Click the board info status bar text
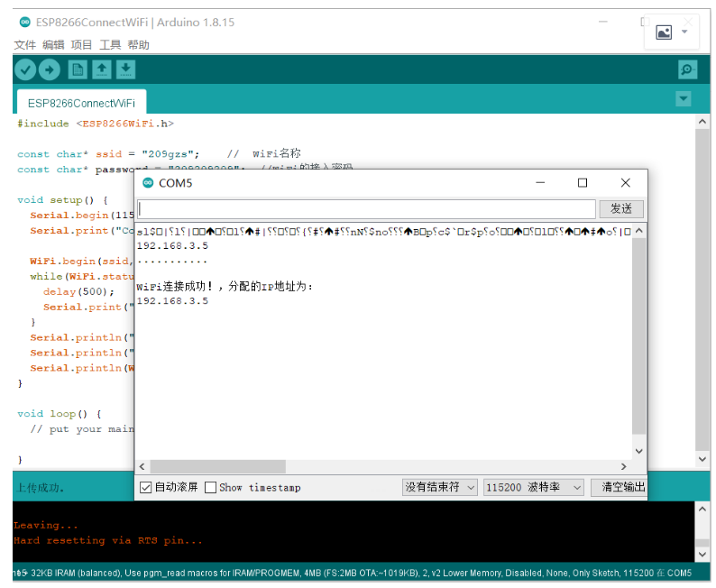Screen dimensions: 716x588 (x=353, y=573)
